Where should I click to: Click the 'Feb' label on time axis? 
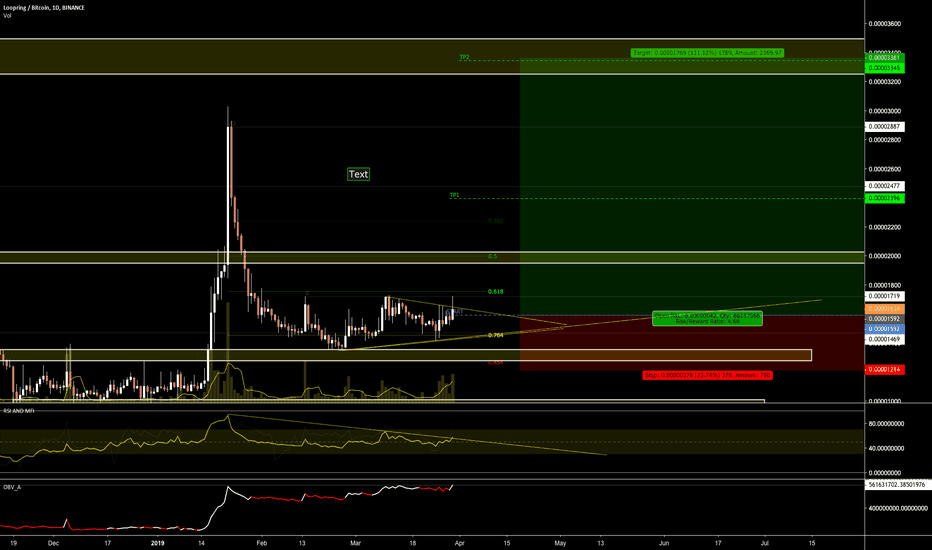click(x=262, y=543)
